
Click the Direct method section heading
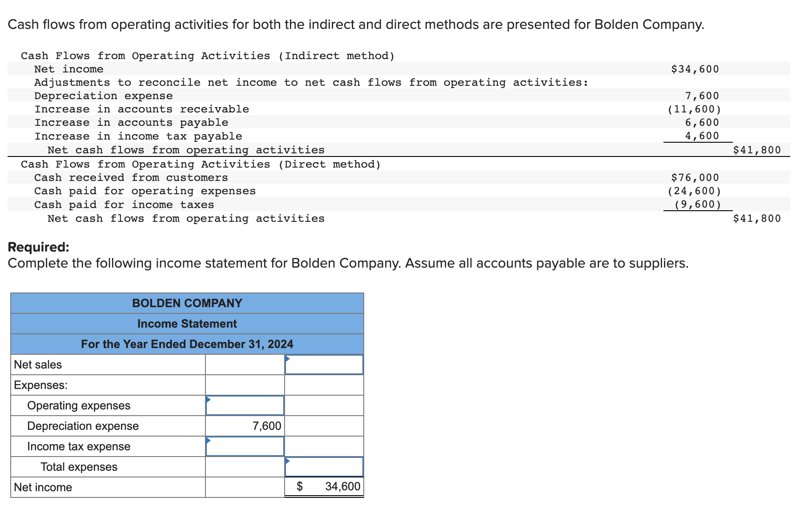click(x=201, y=164)
